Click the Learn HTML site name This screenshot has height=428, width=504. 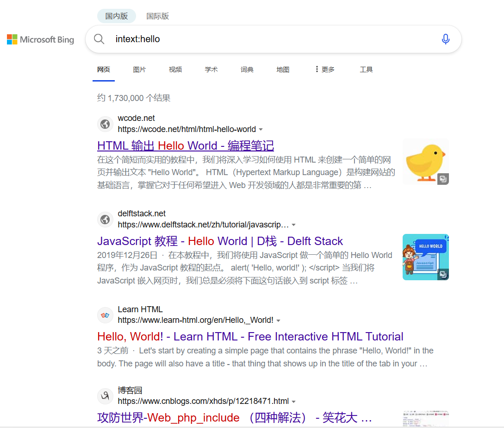(x=140, y=309)
